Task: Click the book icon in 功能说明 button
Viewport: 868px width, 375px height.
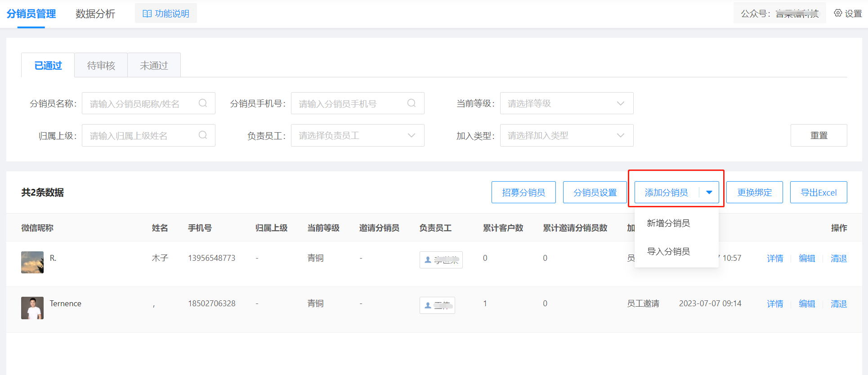Action: [x=147, y=13]
